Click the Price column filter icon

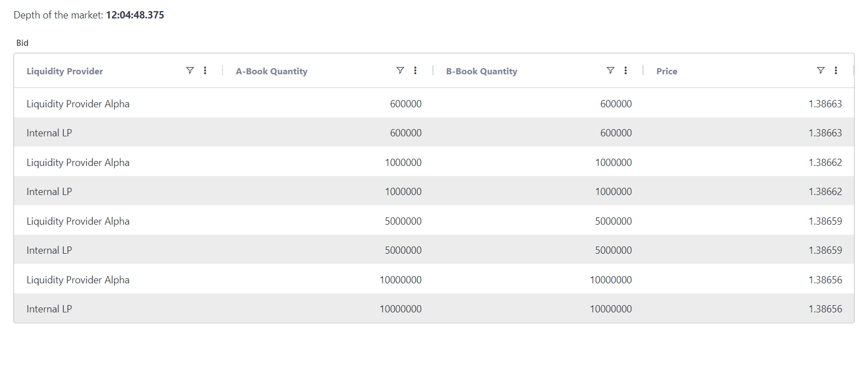820,70
